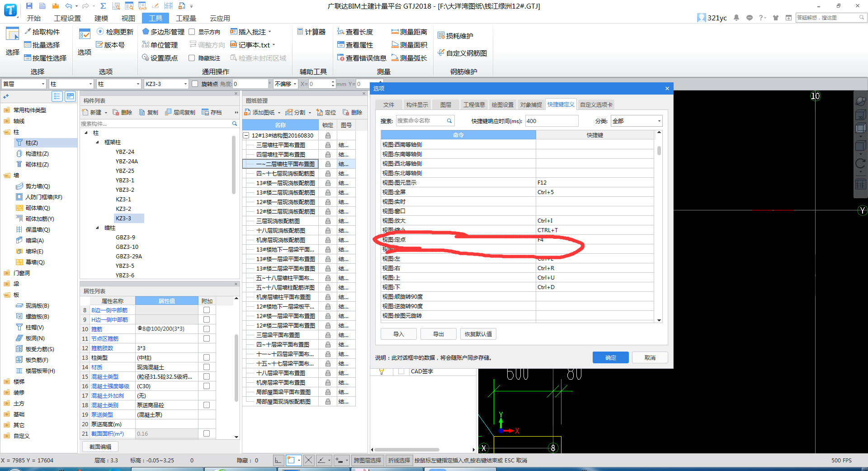Click the property list vertical scrollbar
The image size is (868, 471).
click(236, 367)
